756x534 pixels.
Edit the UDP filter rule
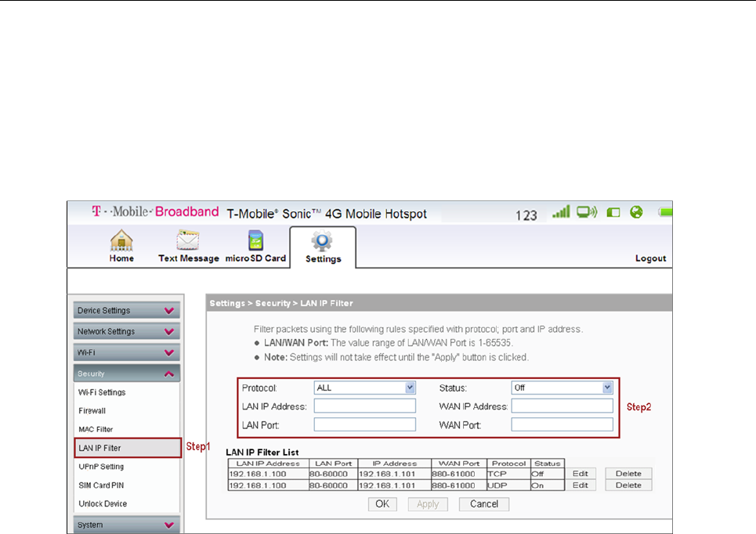point(581,485)
